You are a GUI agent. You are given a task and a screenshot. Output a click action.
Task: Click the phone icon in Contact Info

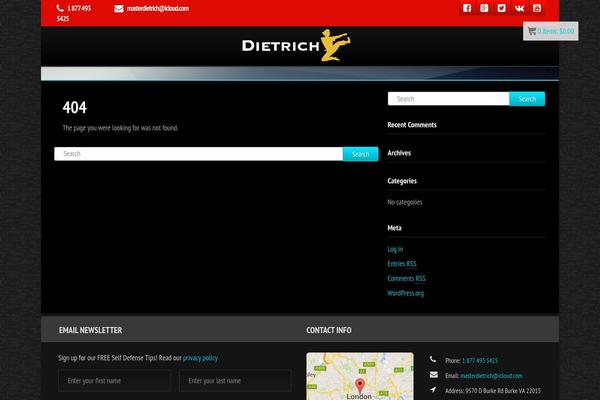(x=433, y=359)
